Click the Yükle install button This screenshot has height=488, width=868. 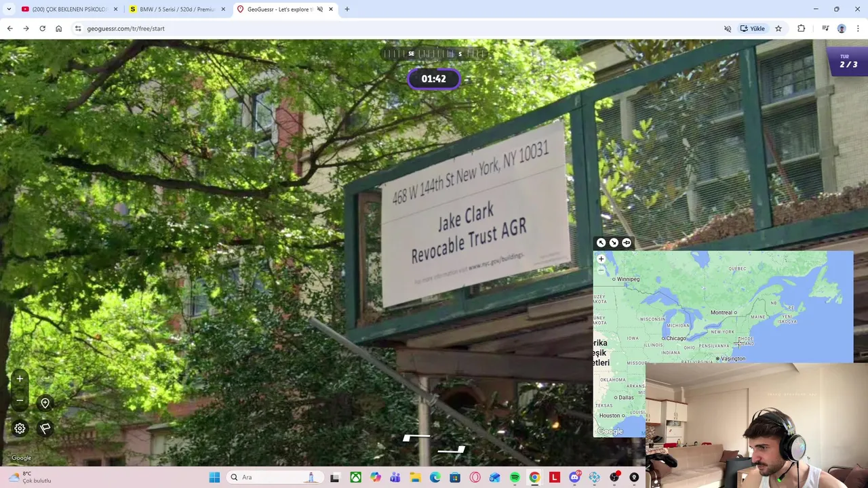[x=753, y=28]
